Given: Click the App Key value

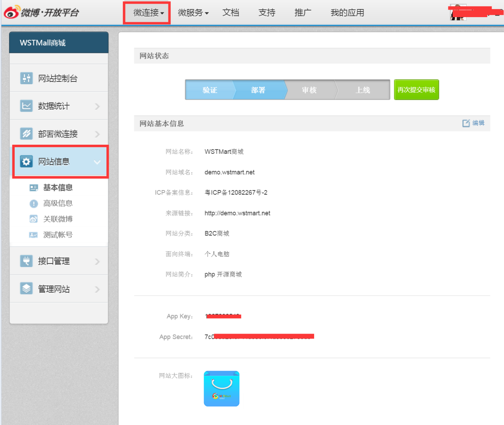Looking at the screenshot, I should [x=223, y=316].
